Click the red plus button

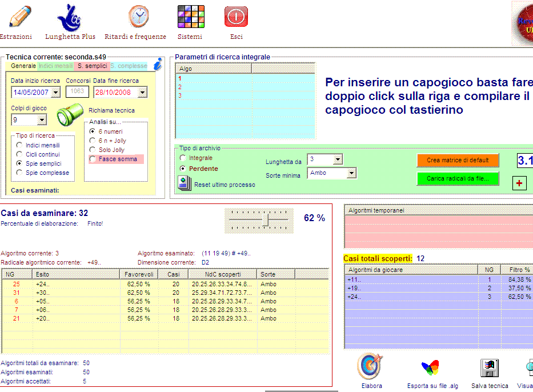click(x=519, y=183)
